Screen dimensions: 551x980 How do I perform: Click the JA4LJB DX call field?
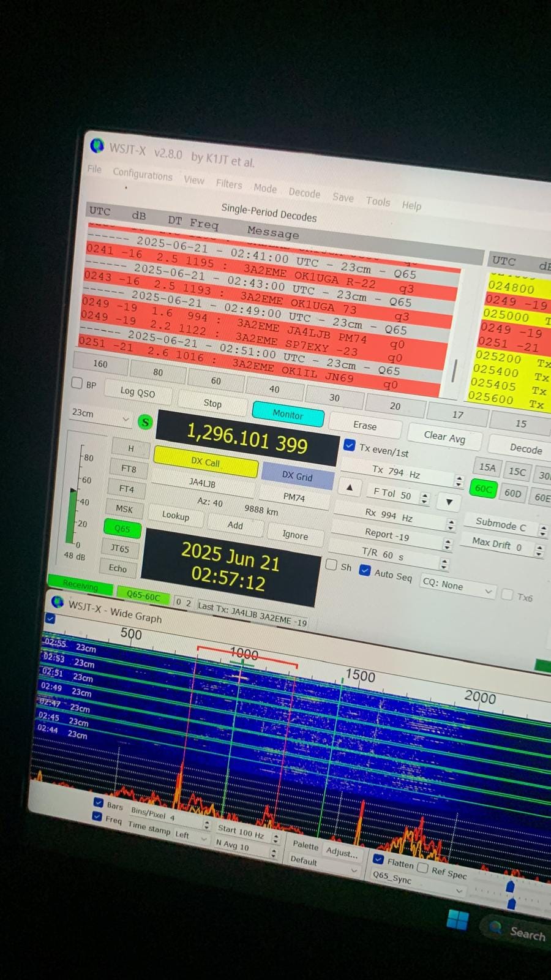(x=202, y=483)
